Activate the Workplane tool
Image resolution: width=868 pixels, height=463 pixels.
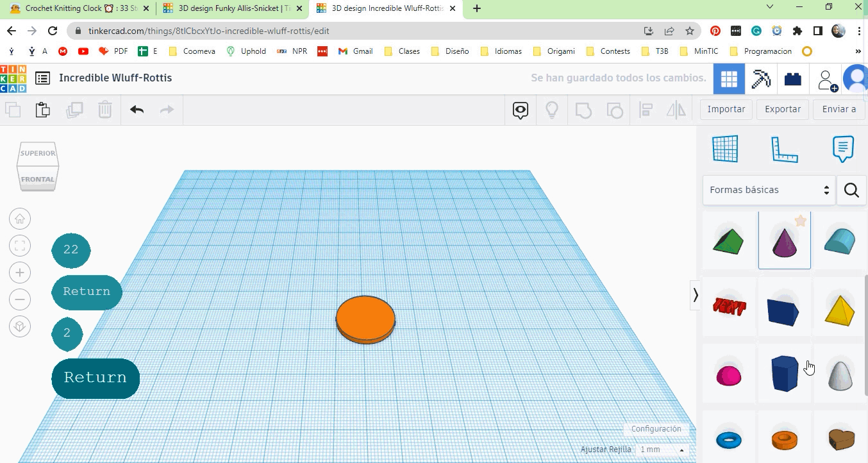pyautogui.click(x=725, y=148)
